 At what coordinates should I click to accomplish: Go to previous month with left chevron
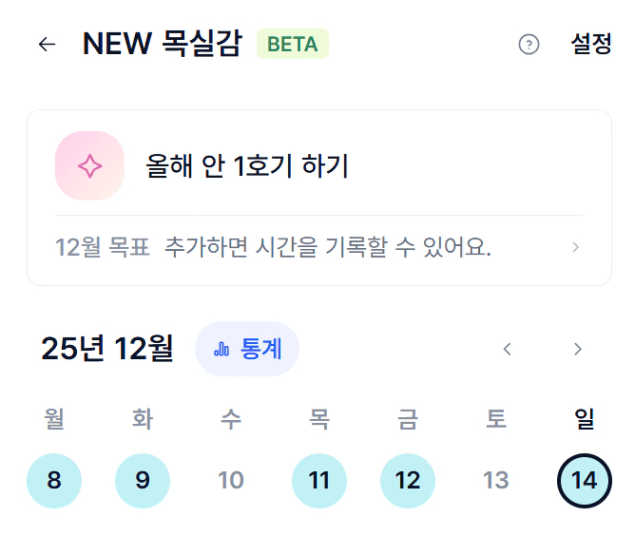point(507,349)
